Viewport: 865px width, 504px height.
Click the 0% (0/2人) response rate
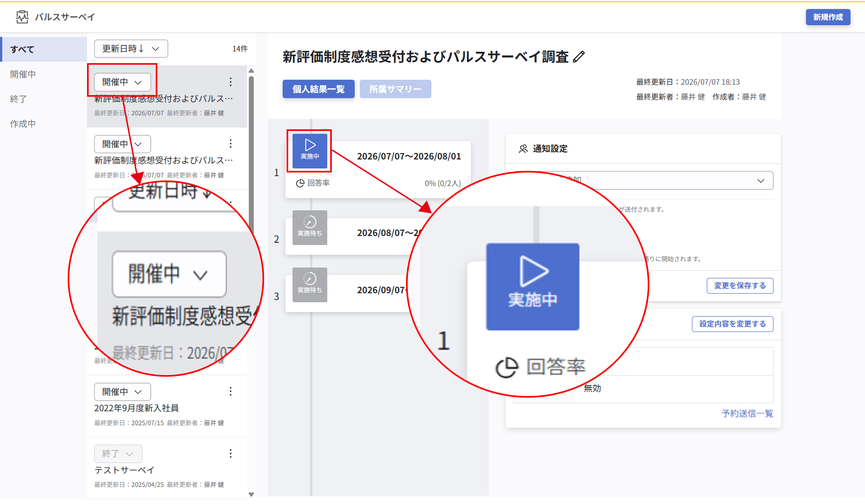coord(443,183)
